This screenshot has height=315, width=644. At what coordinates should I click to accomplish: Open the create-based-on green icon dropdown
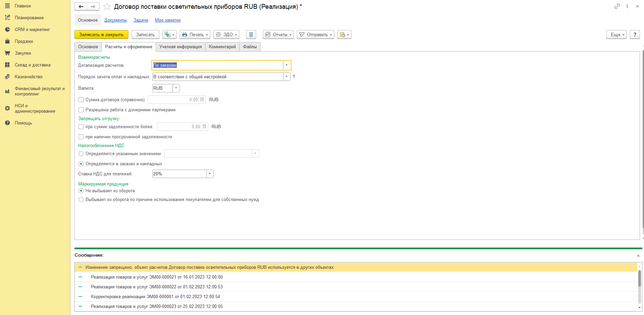point(170,34)
